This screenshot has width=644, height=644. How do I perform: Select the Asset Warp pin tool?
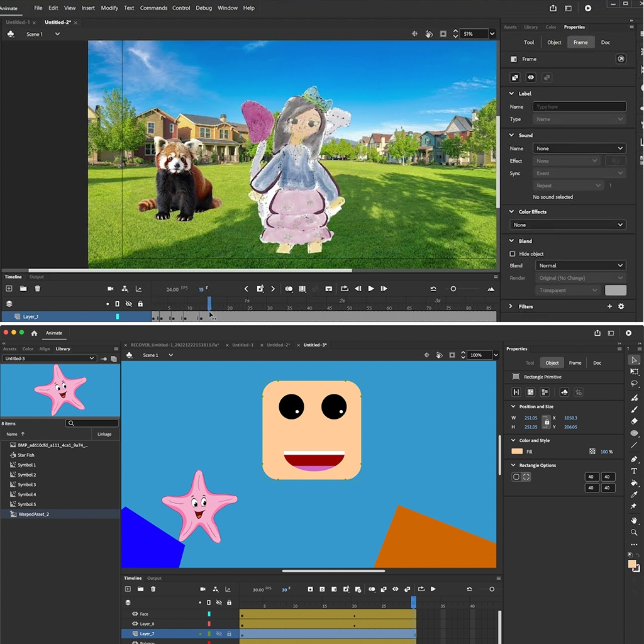pos(634,506)
